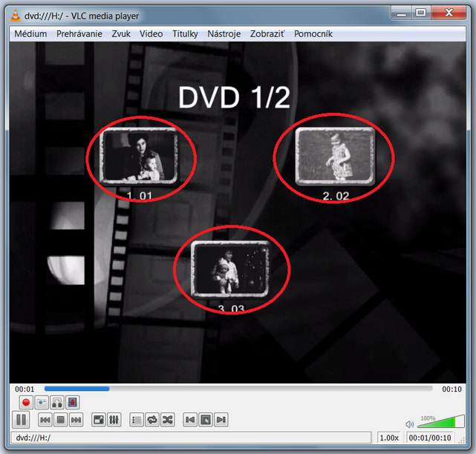Click DVD previous chapter button
The image size is (476, 454).
pyautogui.click(x=190, y=420)
